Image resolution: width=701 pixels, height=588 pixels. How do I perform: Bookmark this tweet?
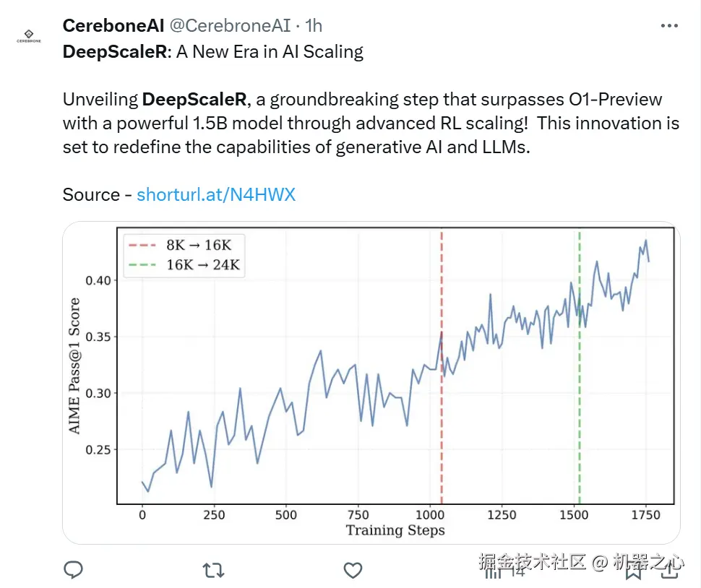coord(634,571)
